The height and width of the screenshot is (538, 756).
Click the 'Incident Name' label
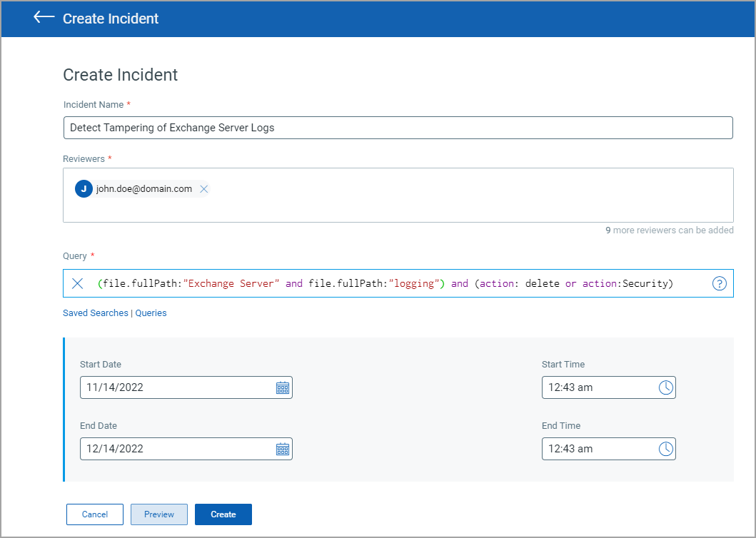click(94, 105)
